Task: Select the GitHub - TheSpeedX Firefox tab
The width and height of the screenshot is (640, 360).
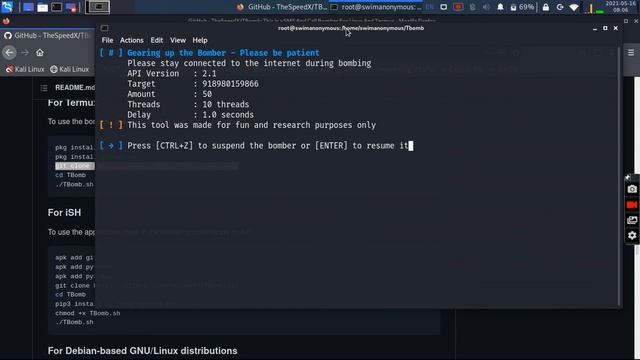Action: pos(47,36)
